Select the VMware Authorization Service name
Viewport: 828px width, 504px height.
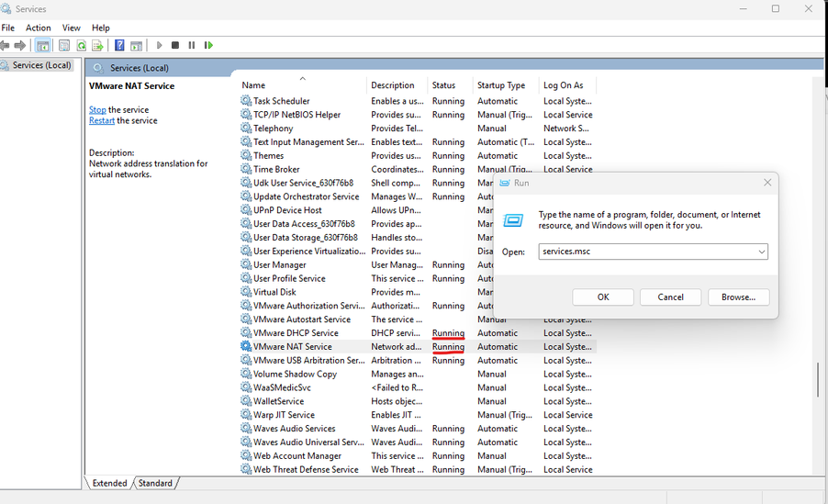309,306
